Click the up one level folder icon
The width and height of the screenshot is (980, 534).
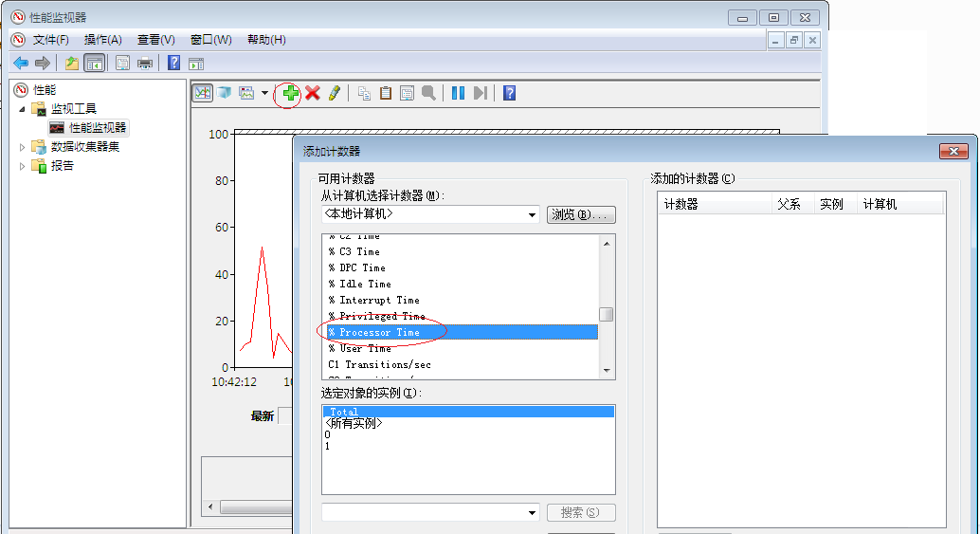(x=72, y=64)
